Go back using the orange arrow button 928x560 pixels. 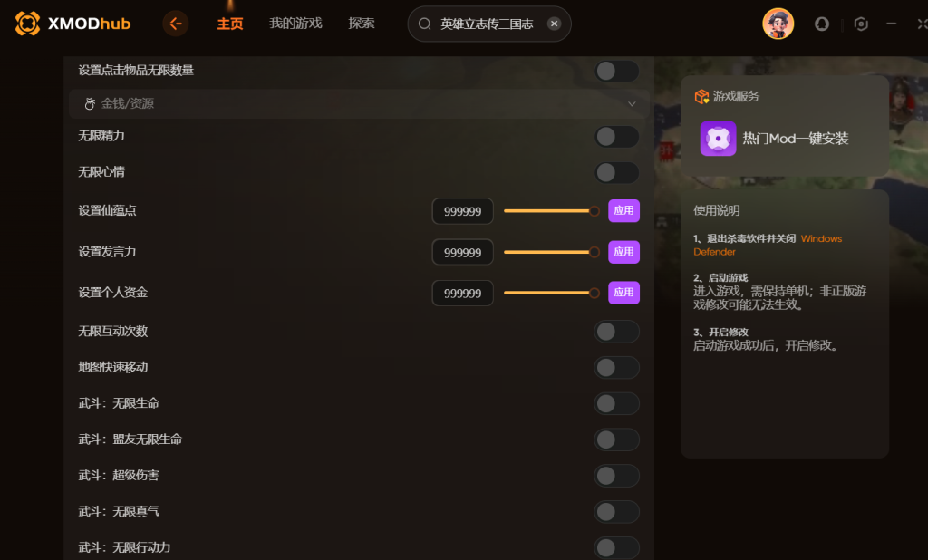(176, 24)
